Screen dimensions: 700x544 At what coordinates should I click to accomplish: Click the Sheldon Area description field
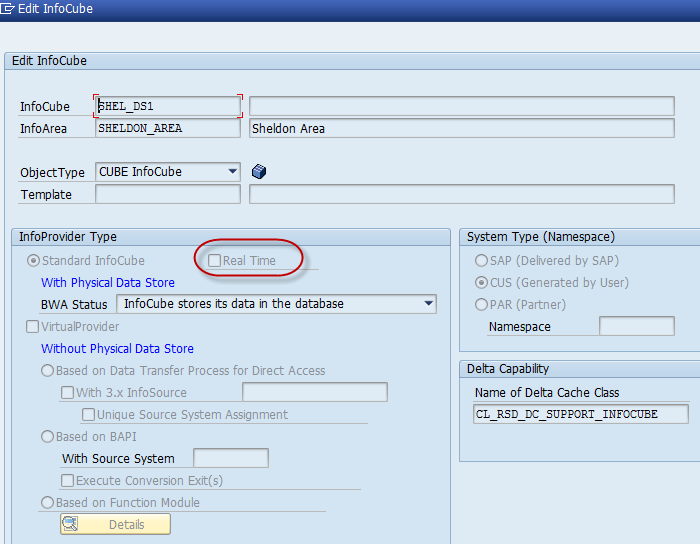462,129
